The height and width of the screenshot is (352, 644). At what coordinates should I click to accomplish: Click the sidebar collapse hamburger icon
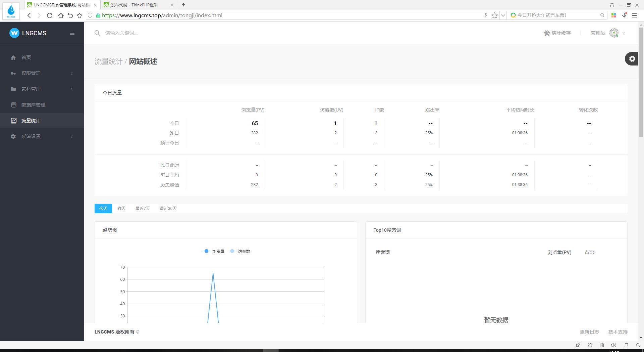(72, 33)
